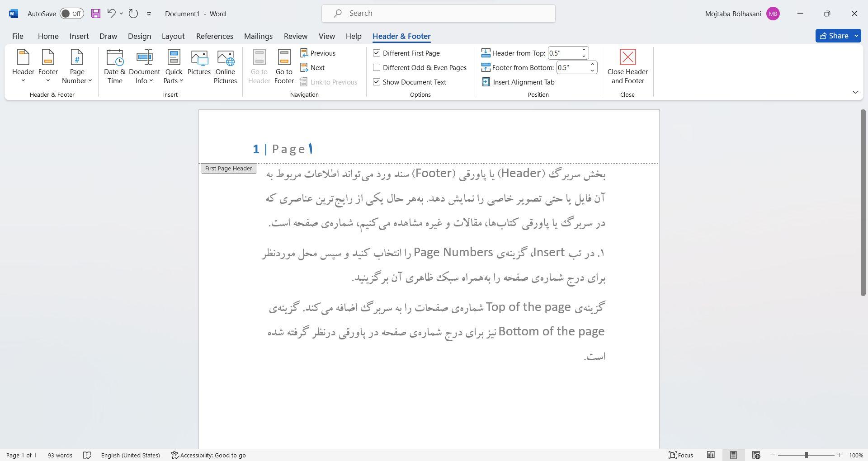Screen dimensions: 868x461
Task: Insert Pictures from device
Action: click(199, 63)
